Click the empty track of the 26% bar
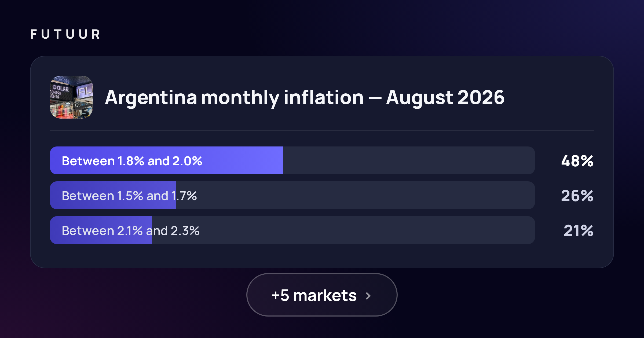The image size is (644, 338). [x=355, y=195]
